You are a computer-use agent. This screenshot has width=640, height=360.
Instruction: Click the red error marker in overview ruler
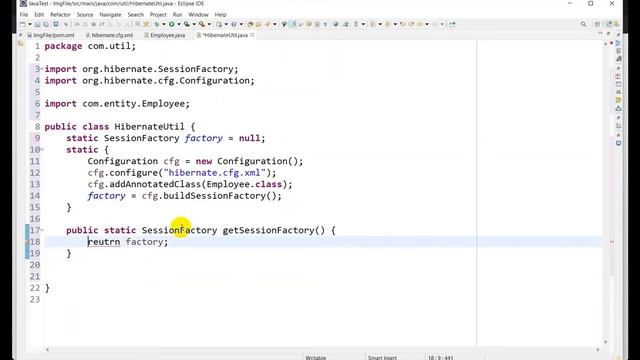coord(611,242)
